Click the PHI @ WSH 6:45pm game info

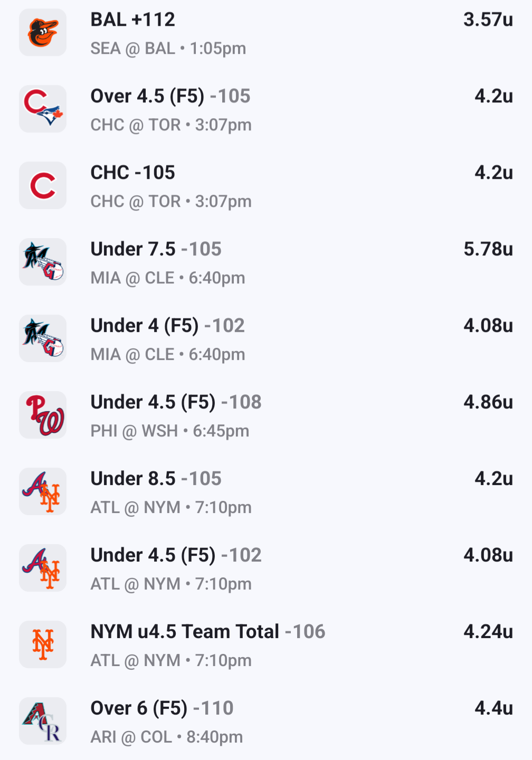pos(169,431)
